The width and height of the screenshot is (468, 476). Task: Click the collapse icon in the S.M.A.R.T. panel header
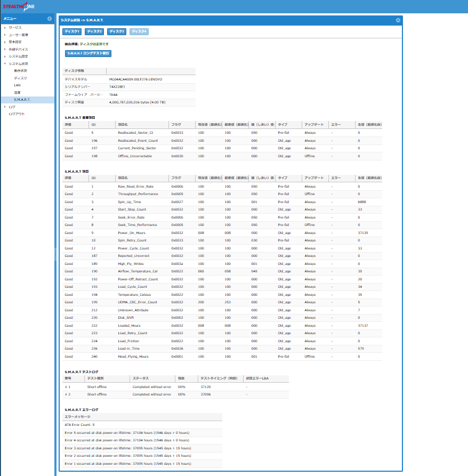[x=398, y=20]
